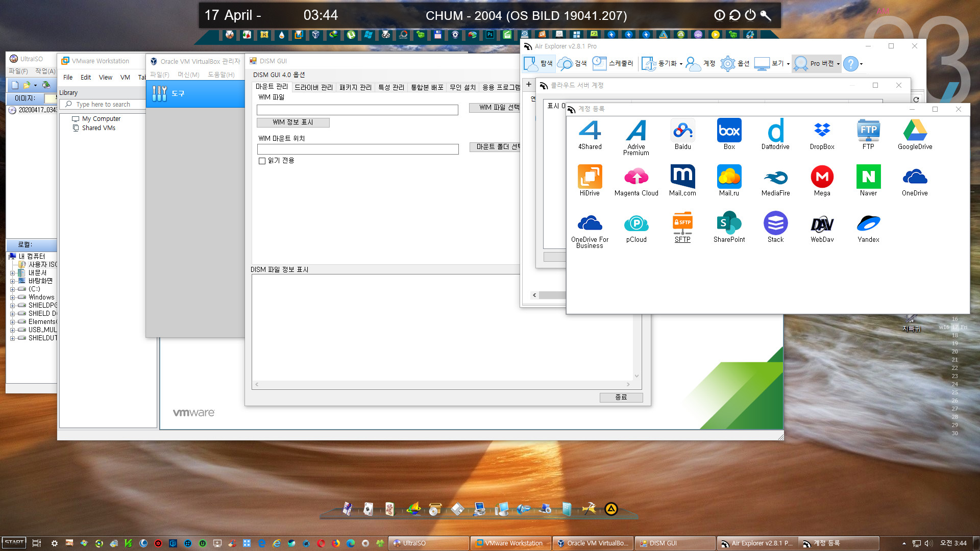Choose the 4Shared cloud service icon
The height and width of the screenshot is (551, 980).
tap(590, 135)
